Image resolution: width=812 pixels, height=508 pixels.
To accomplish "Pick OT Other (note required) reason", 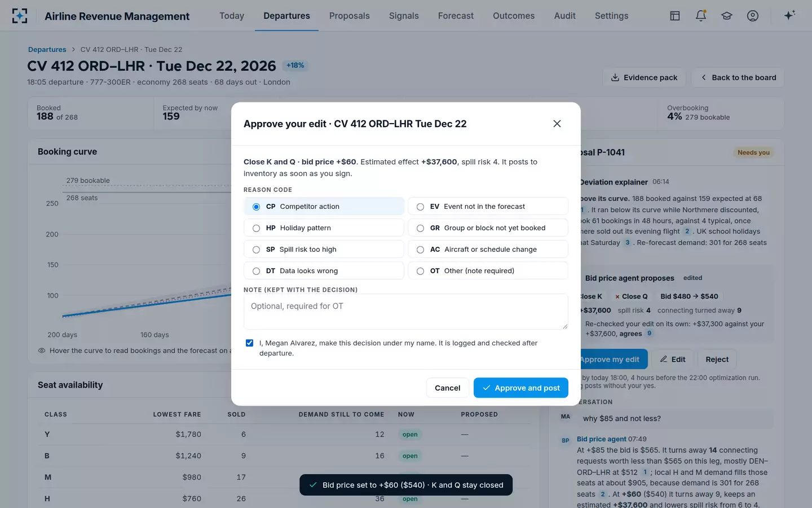I will [488, 271].
